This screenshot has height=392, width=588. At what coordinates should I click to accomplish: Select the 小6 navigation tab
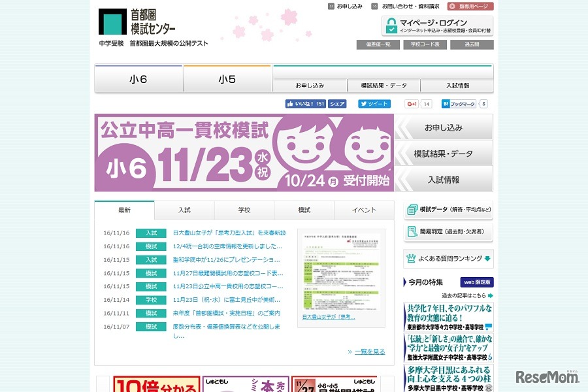point(139,79)
